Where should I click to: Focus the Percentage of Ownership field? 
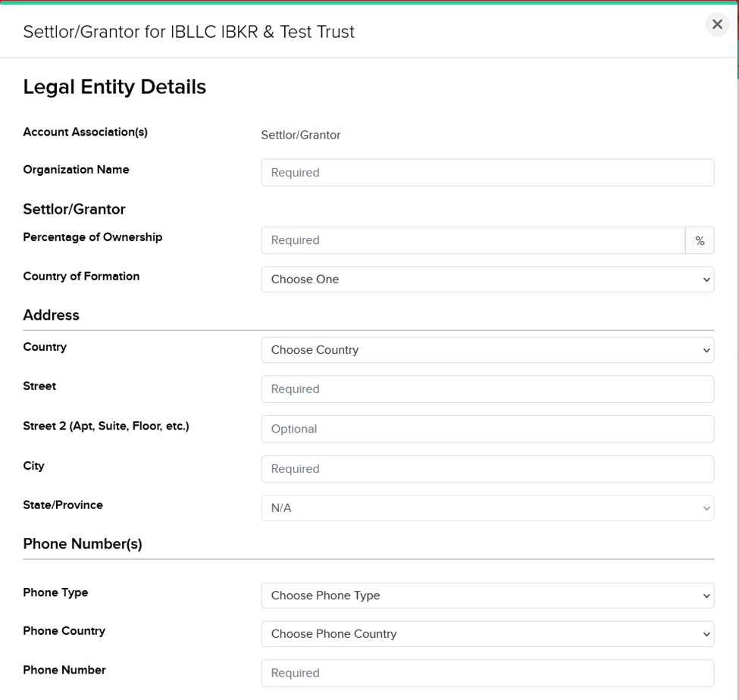473,240
